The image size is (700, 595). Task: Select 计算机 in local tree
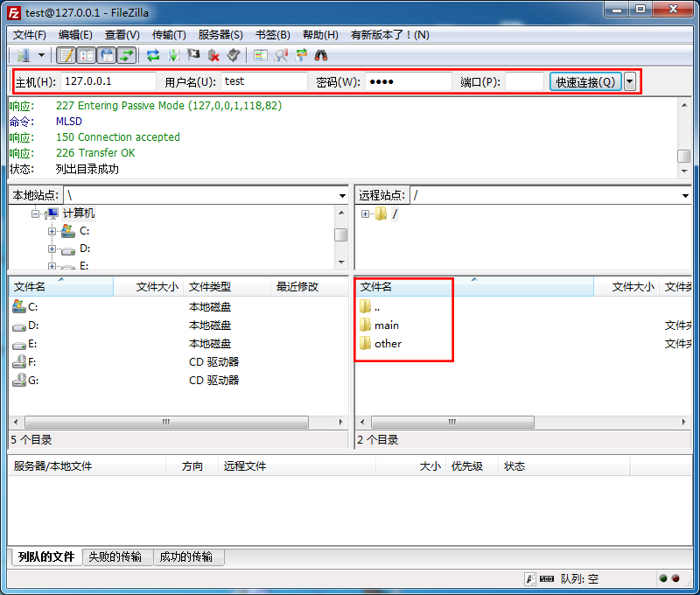[x=79, y=213]
